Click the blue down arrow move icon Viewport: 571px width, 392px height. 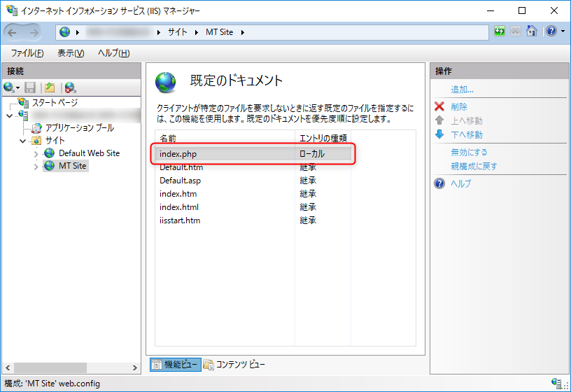click(x=439, y=134)
